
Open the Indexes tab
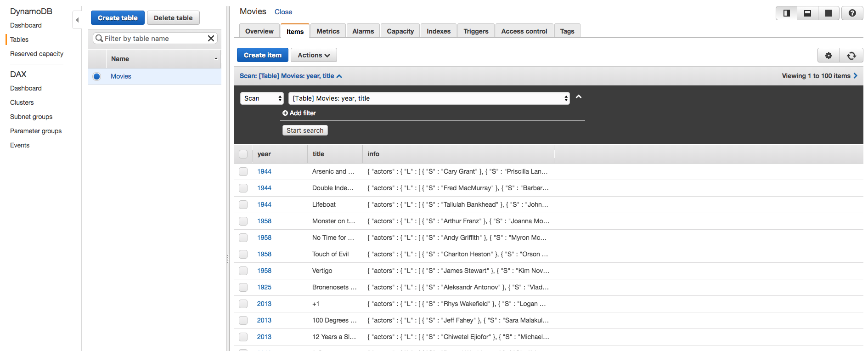[439, 31]
